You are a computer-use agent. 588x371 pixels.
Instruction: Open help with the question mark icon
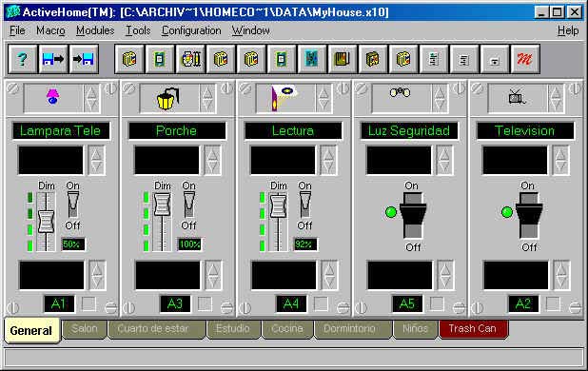click(23, 59)
